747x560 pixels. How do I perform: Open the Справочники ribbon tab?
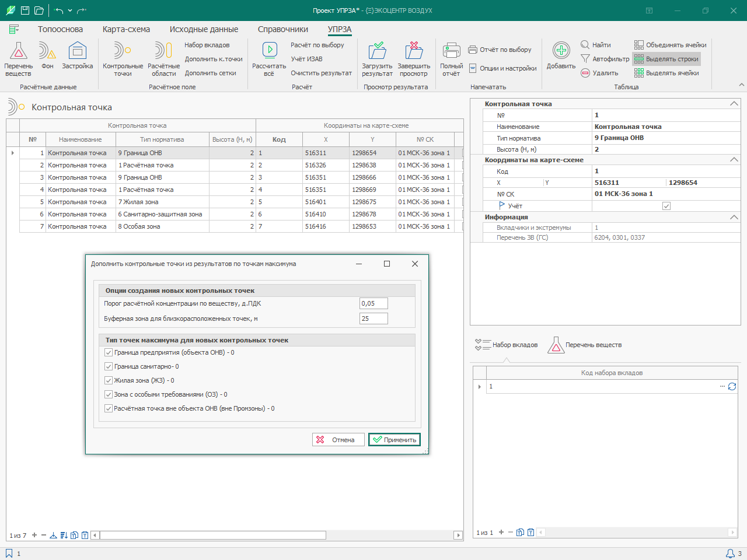pos(283,29)
